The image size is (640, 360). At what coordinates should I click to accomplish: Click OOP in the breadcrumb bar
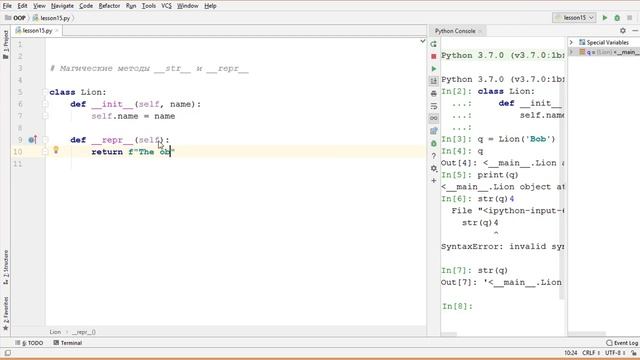16,18
